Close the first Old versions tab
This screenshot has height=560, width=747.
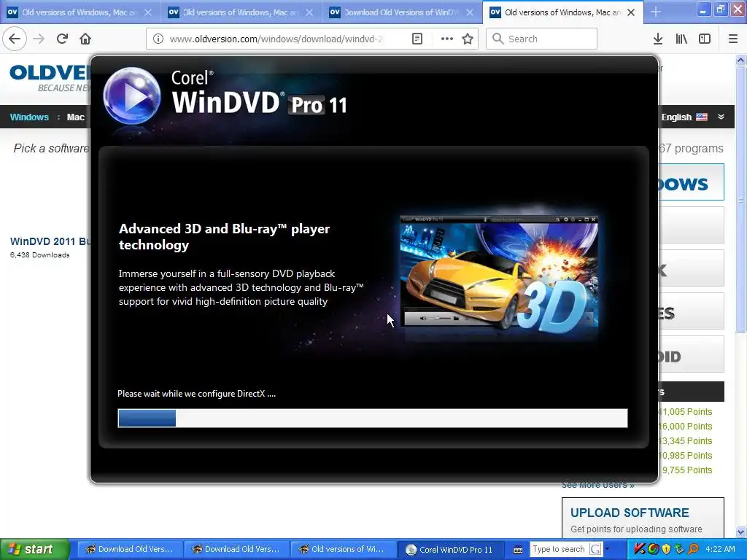(148, 12)
